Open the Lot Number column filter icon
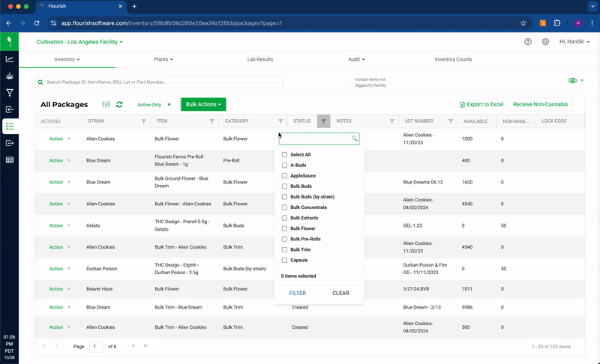This screenshot has width=600, height=364. coord(451,121)
